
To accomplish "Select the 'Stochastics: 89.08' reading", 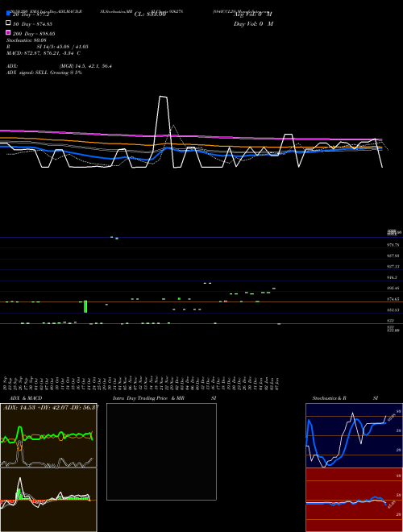I will [x=26, y=40].
